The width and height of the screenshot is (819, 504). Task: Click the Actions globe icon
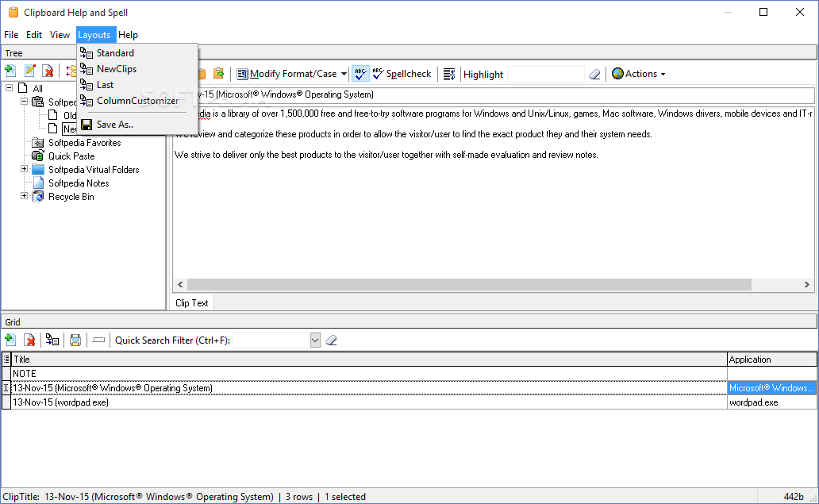coord(618,74)
